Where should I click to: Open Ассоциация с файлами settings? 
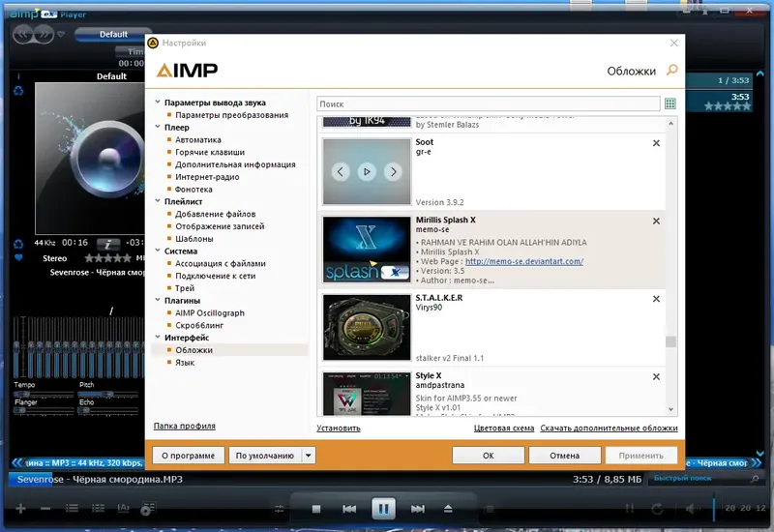[x=221, y=263]
